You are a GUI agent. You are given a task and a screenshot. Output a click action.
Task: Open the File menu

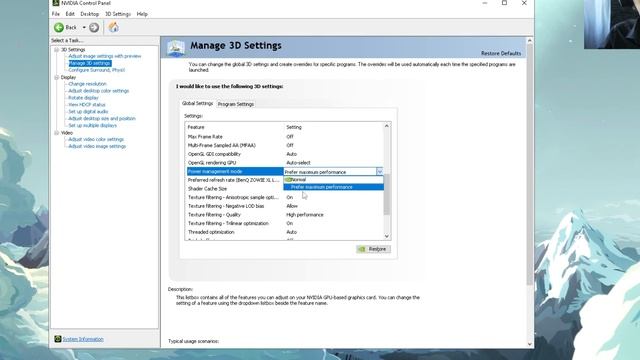(56, 14)
